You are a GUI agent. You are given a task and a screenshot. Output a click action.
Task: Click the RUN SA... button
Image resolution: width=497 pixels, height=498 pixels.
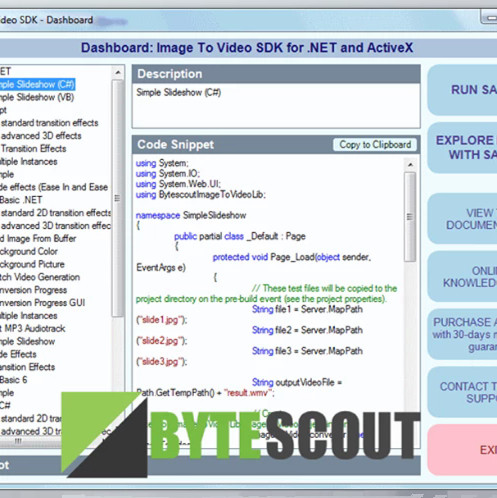tap(462, 90)
